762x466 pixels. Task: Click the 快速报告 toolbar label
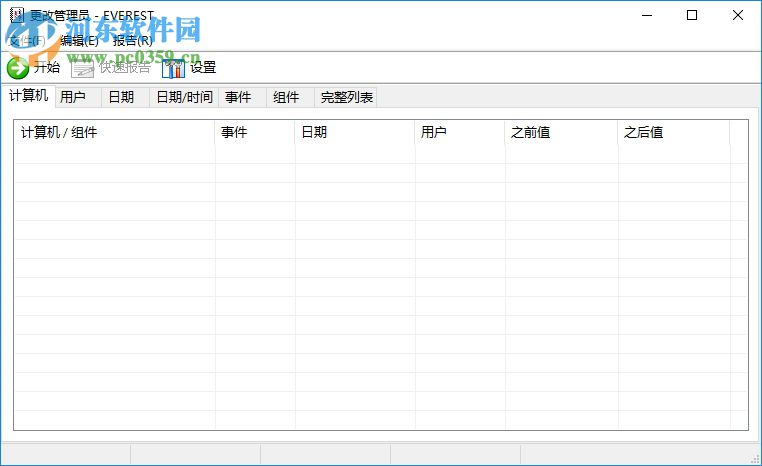(x=125, y=68)
